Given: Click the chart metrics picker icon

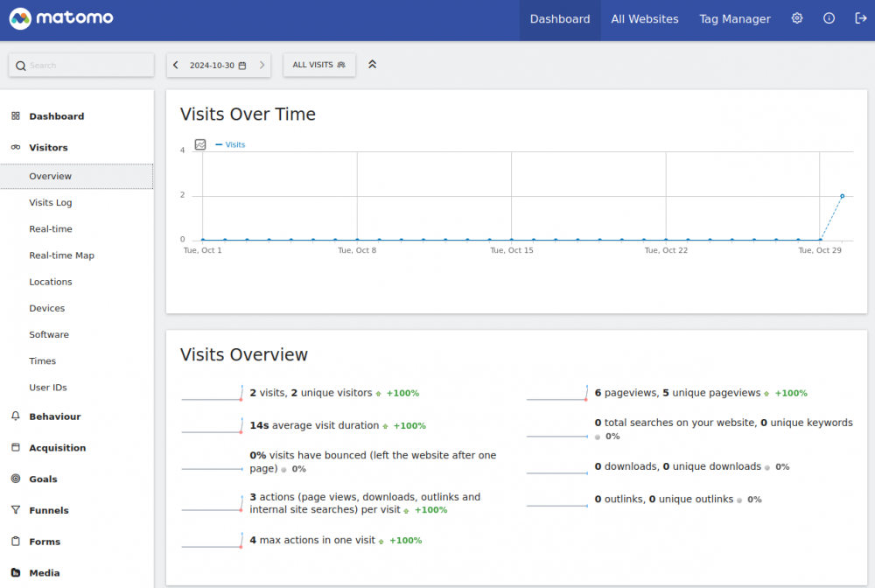Looking at the screenshot, I should pos(200,144).
